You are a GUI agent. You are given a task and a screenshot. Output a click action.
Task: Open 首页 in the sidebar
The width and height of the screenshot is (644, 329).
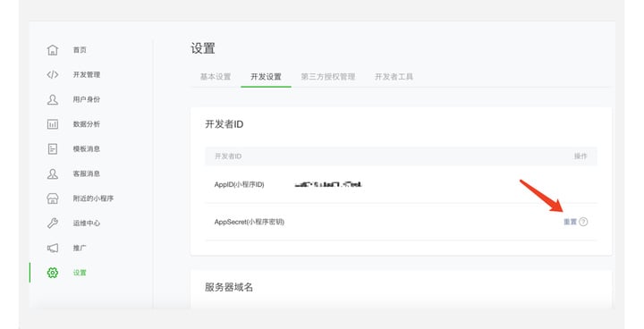click(80, 50)
